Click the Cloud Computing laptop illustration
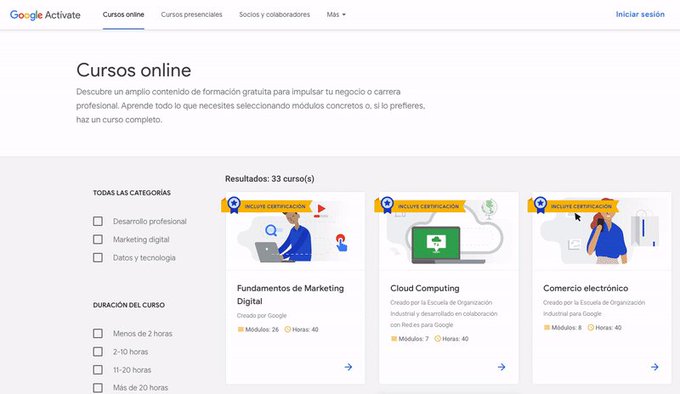Viewport: 680px width, 394px height. click(x=447, y=245)
